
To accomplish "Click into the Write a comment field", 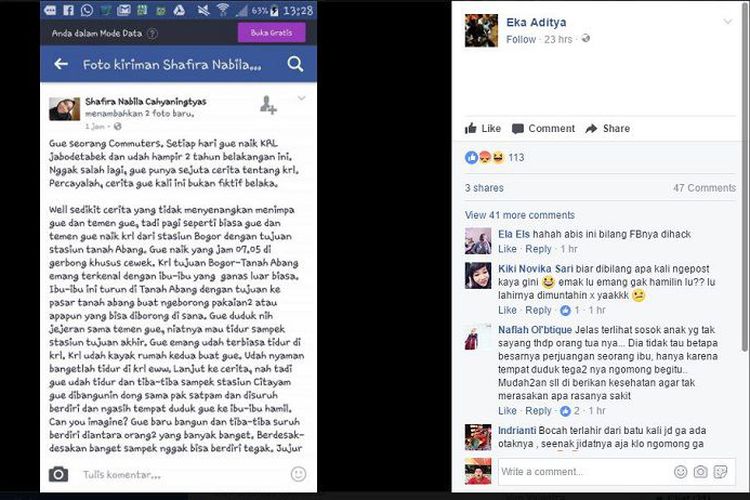I will (x=584, y=472).
